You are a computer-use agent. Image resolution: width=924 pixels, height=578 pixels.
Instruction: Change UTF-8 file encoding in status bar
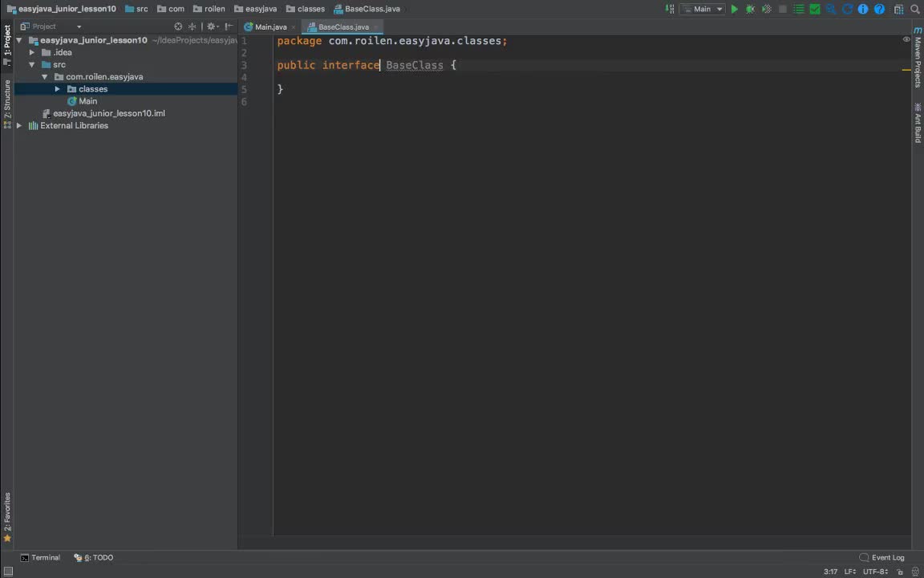876,572
